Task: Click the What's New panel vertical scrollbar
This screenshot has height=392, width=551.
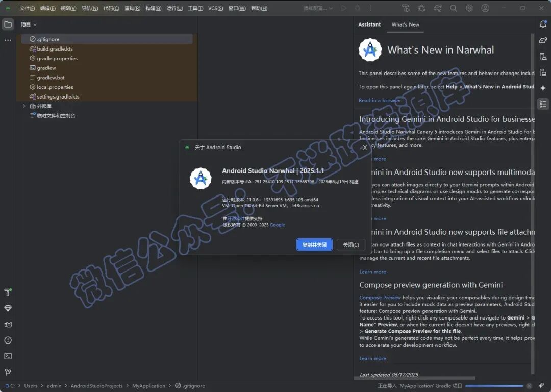Action: (532, 204)
